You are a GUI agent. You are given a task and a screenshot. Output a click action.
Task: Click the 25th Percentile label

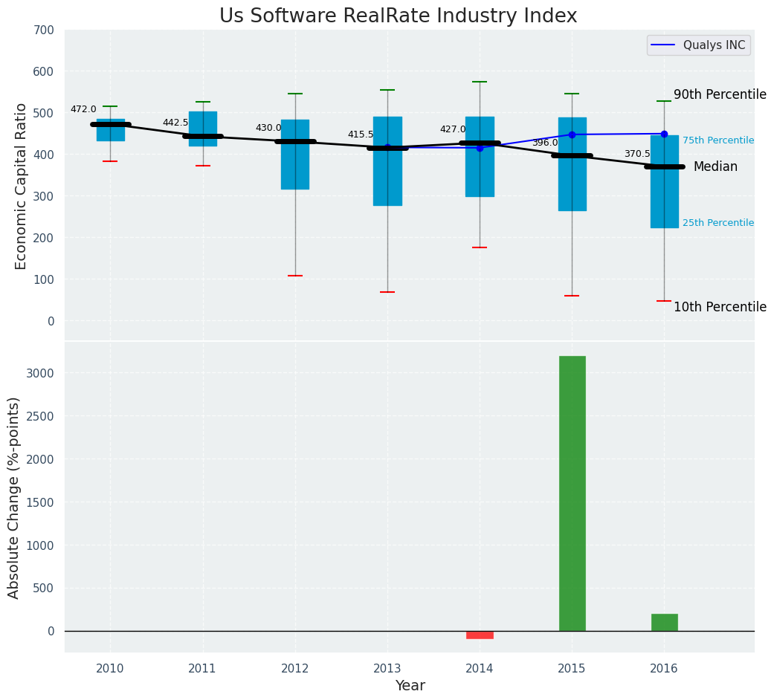[718, 222]
